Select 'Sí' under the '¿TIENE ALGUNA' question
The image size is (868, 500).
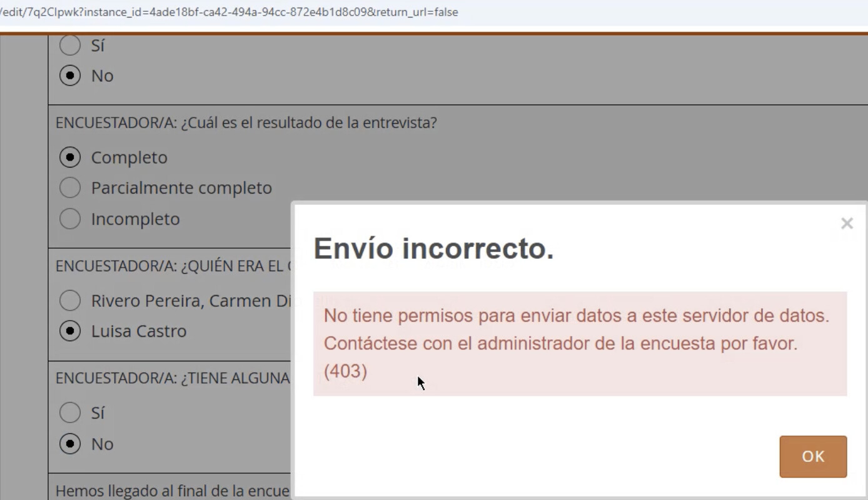(x=70, y=413)
